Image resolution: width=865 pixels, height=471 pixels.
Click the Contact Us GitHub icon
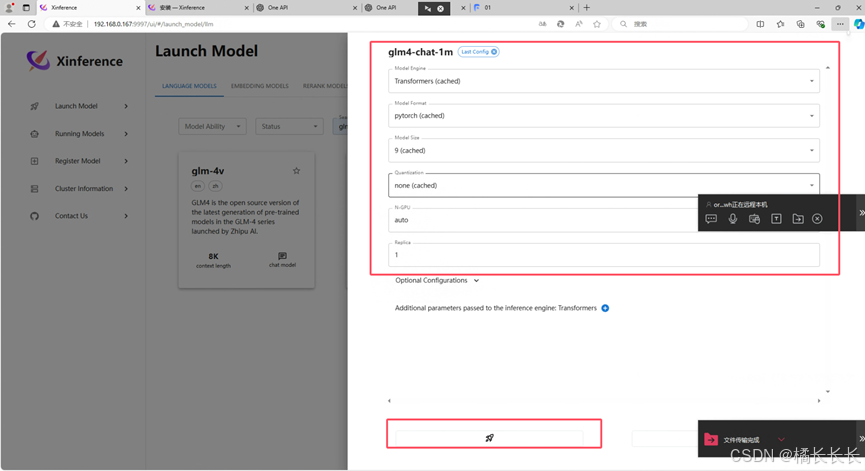pyautogui.click(x=35, y=216)
